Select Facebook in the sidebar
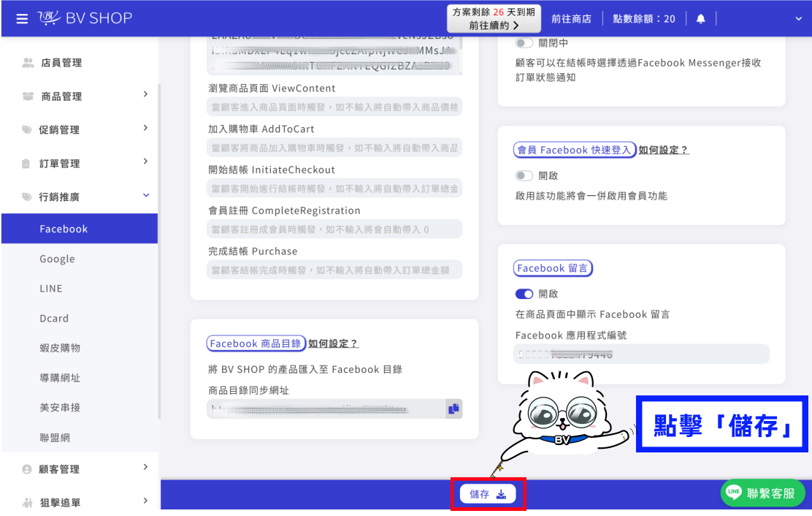 (80, 229)
